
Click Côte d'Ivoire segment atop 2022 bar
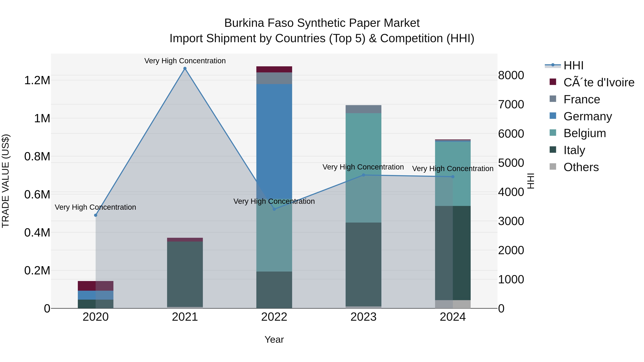pyautogui.click(x=274, y=70)
